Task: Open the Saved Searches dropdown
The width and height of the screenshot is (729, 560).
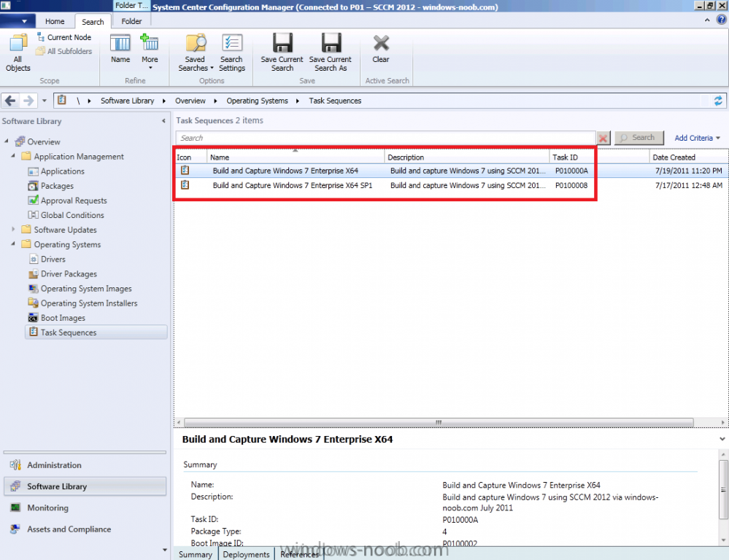Action: (196, 52)
